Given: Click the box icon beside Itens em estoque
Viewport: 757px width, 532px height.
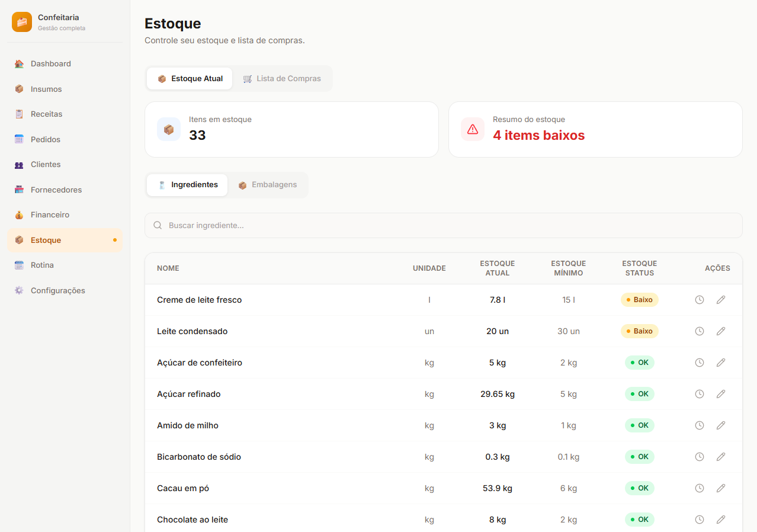Looking at the screenshot, I should click(x=169, y=129).
